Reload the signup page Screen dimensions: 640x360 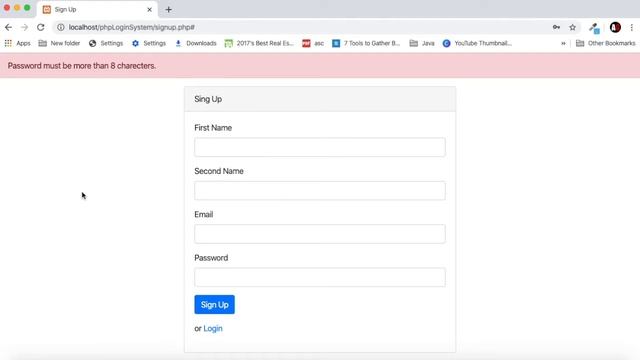(40, 27)
